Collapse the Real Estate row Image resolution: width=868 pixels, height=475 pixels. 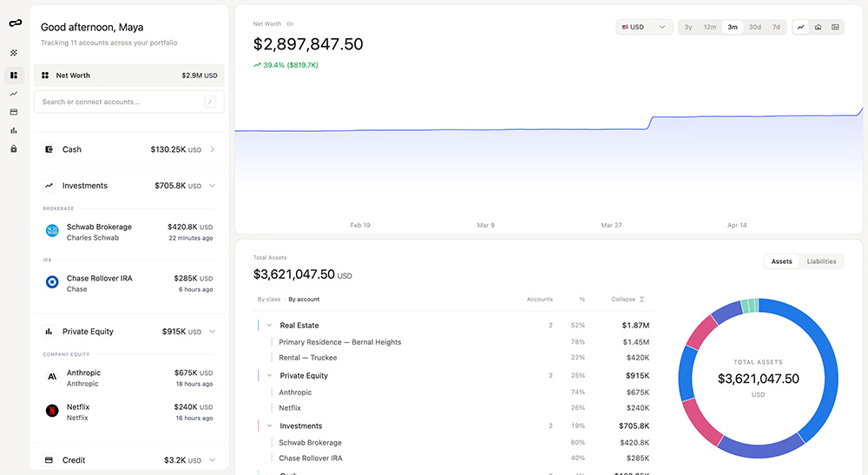pos(270,326)
